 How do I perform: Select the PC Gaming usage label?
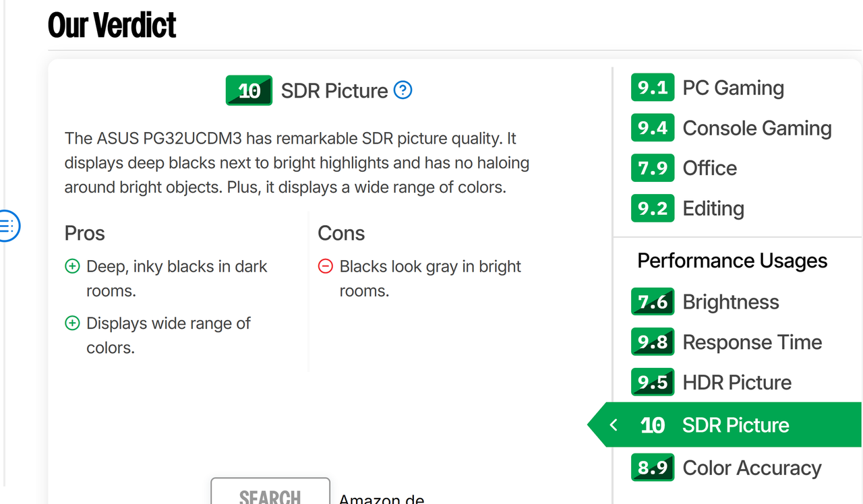(734, 88)
